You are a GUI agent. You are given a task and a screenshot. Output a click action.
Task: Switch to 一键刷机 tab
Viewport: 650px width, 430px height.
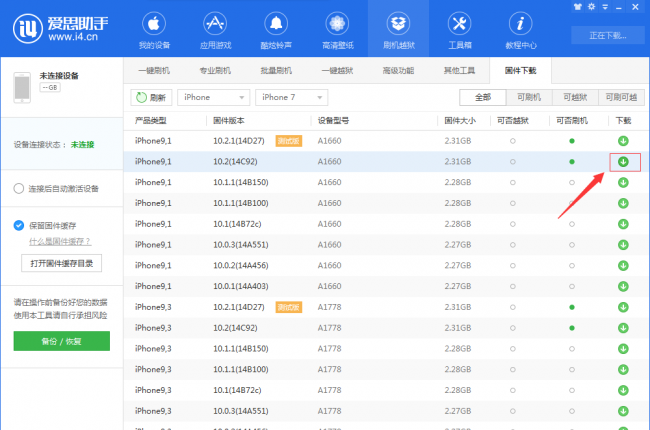coord(154,70)
